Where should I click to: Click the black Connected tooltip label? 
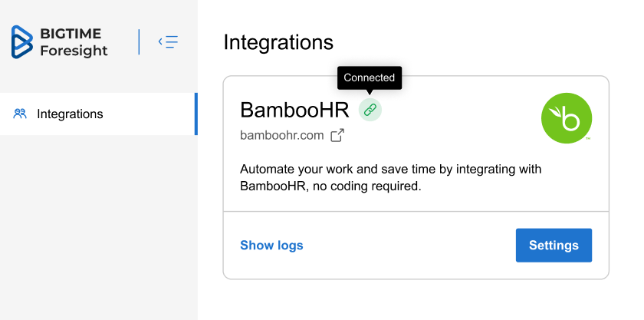tap(370, 78)
